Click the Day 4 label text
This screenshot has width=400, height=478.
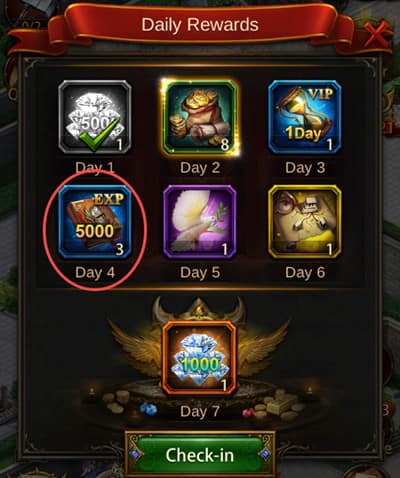point(95,273)
